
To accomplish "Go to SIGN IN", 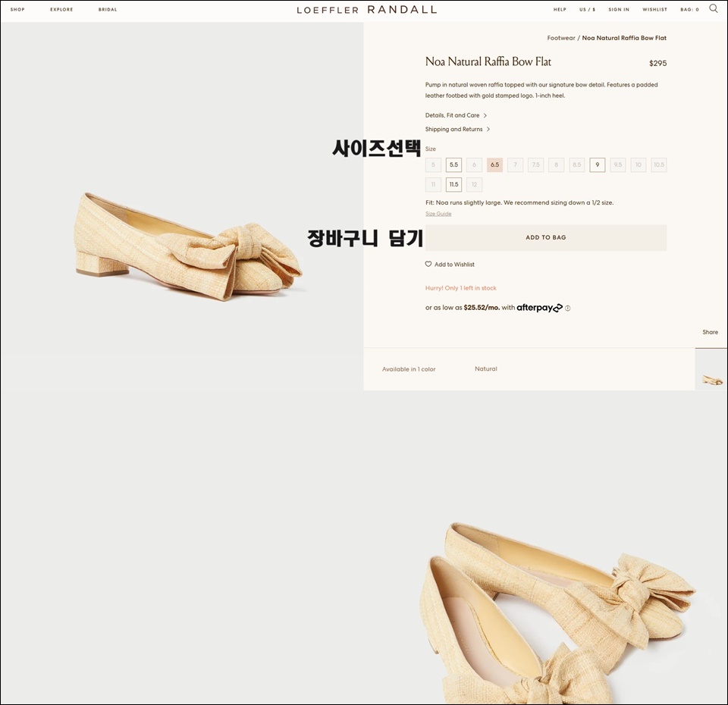I will (619, 9).
